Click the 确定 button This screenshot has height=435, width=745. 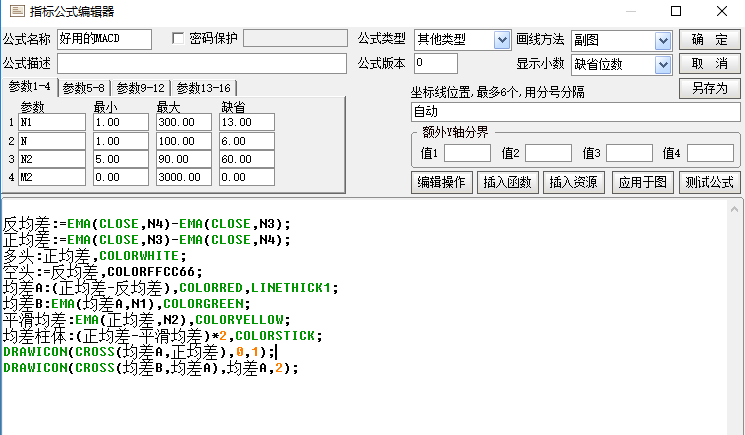tap(709, 40)
